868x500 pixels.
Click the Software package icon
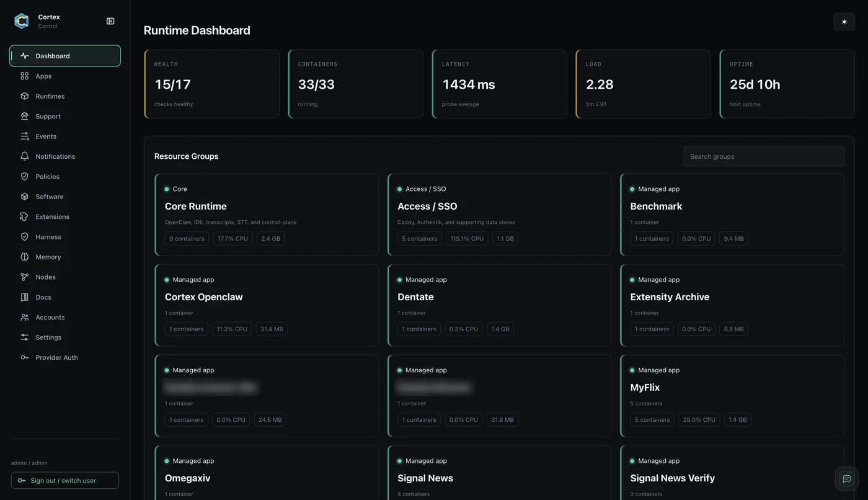click(x=25, y=197)
